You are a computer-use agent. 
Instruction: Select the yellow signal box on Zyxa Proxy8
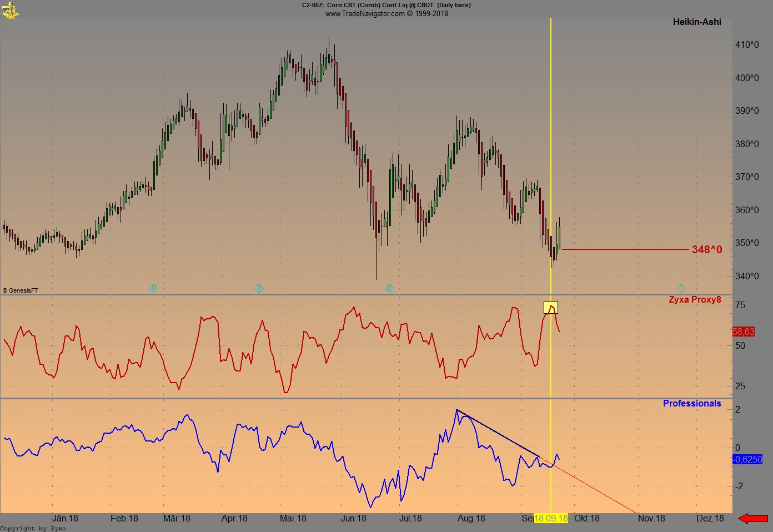point(550,307)
